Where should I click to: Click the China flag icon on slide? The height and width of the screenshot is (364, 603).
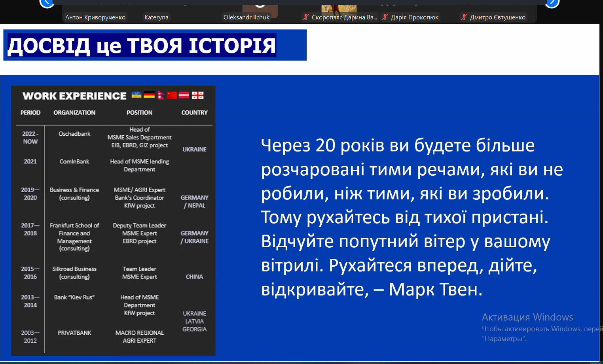[x=172, y=95]
